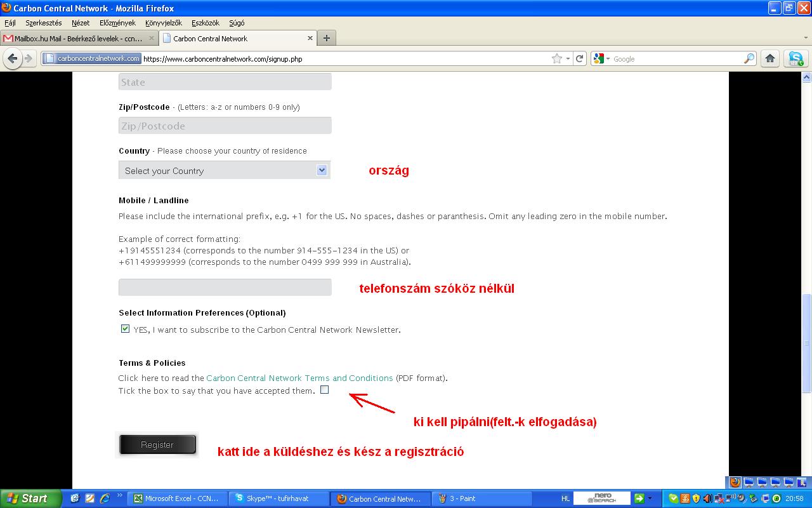Open the Nero Search options arrow
The width and height of the screenshot is (812, 508).
click(x=650, y=498)
